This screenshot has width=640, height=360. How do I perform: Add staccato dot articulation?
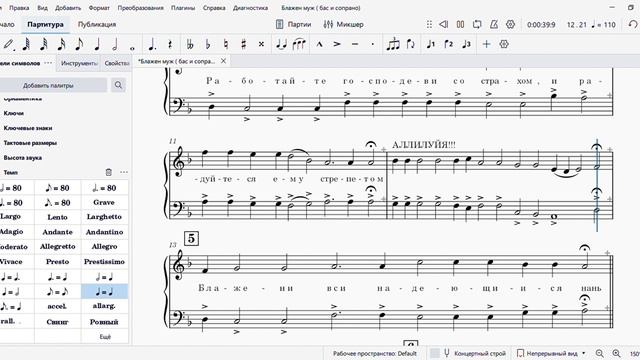point(373,44)
